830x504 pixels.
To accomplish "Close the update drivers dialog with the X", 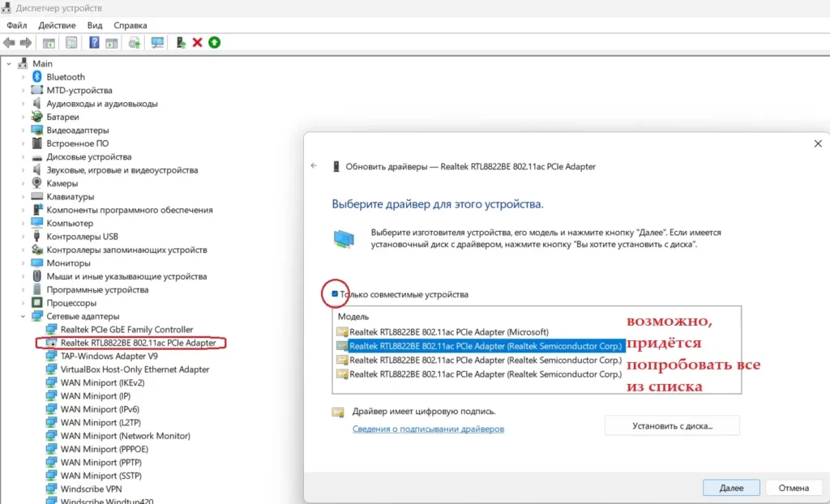I will coord(818,143).
